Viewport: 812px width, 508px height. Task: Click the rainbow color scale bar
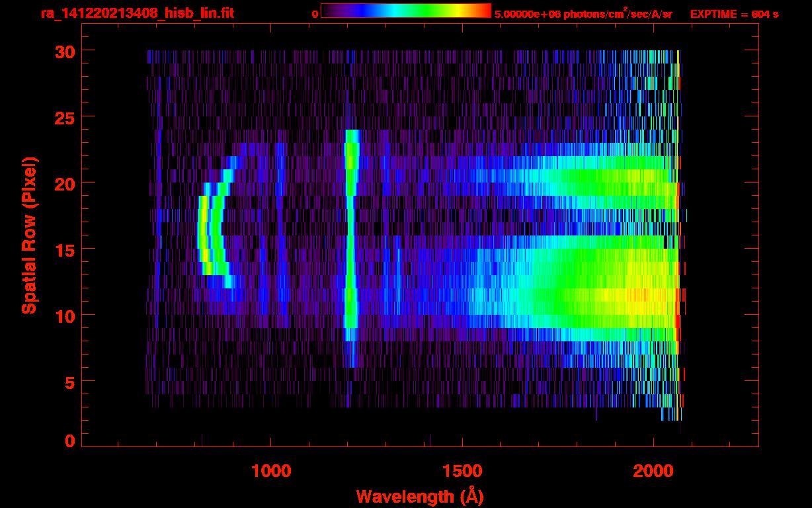click(406, 11)
